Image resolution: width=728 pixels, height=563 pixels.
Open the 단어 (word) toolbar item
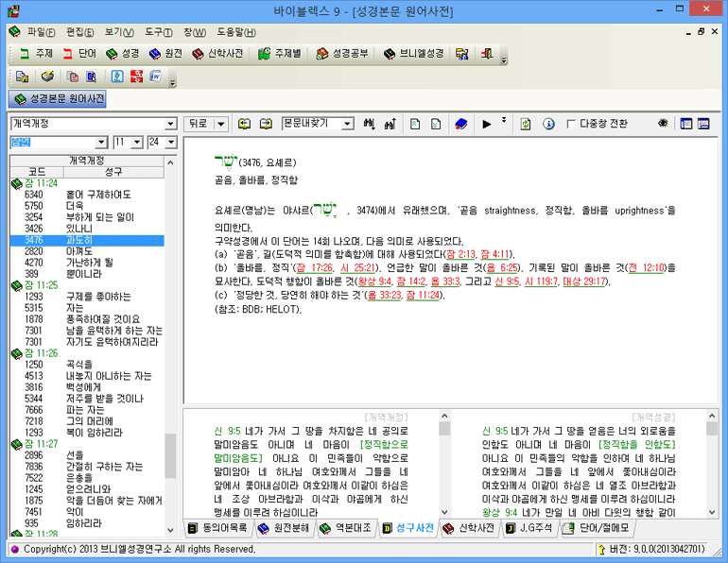pos(79,54)
